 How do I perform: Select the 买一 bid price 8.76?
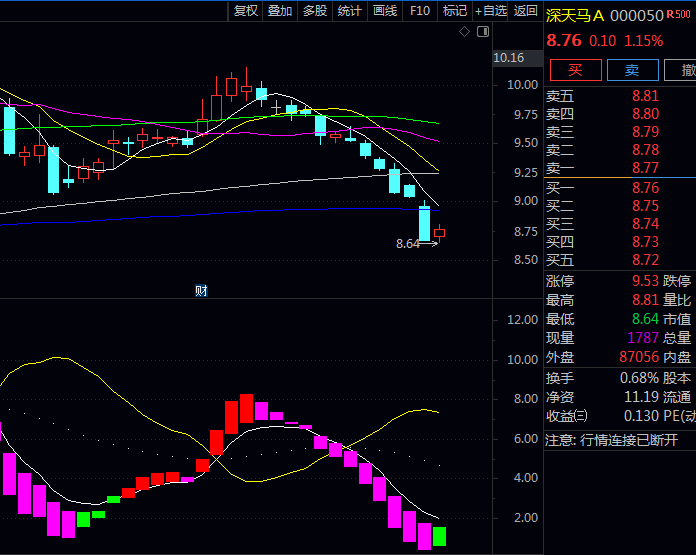point(645,188)
